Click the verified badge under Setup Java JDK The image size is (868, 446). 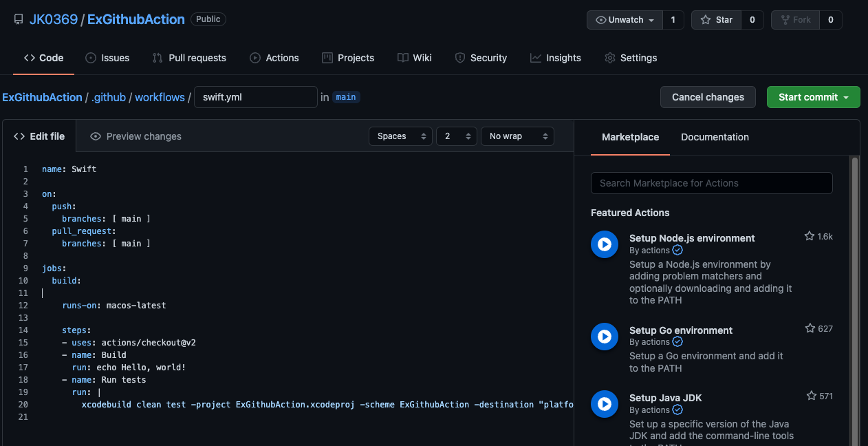point(677,410)
